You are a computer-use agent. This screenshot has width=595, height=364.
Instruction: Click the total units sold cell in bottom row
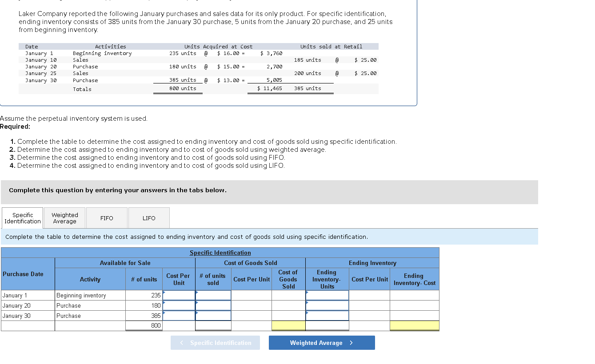(213, 325)
